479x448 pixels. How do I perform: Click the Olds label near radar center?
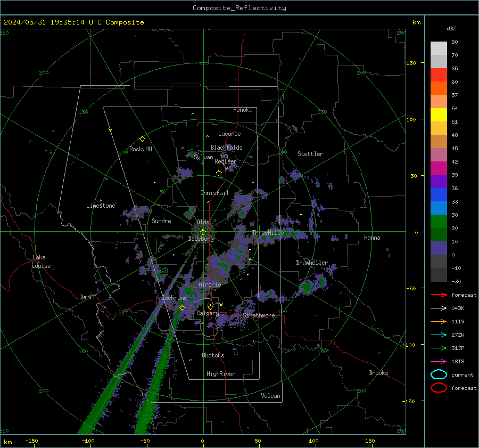click(203, 222)
